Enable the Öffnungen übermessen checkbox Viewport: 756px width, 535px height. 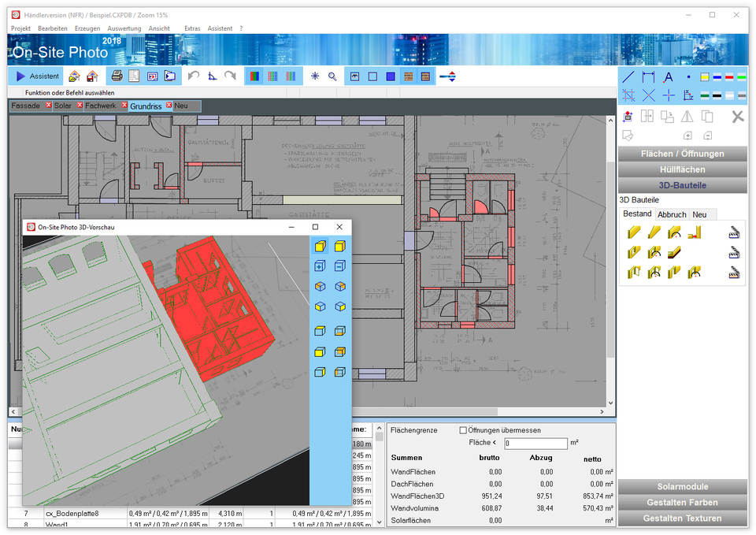[x=463, y=430]
